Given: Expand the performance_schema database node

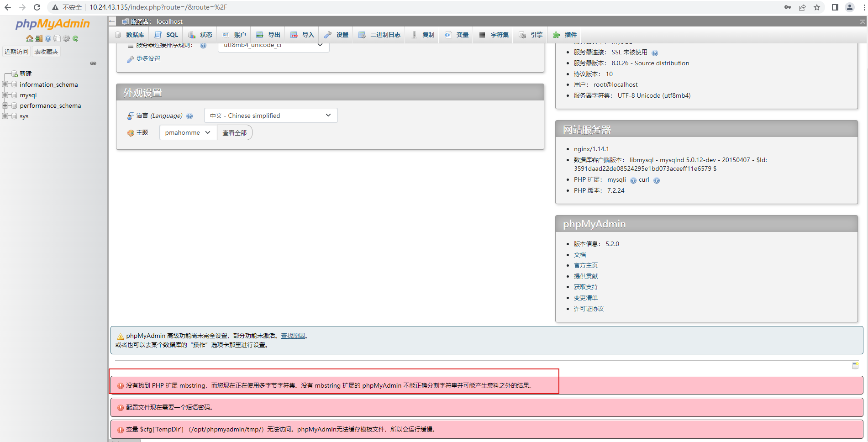Looking at the screenshot, I should click(x=5, y=105).
